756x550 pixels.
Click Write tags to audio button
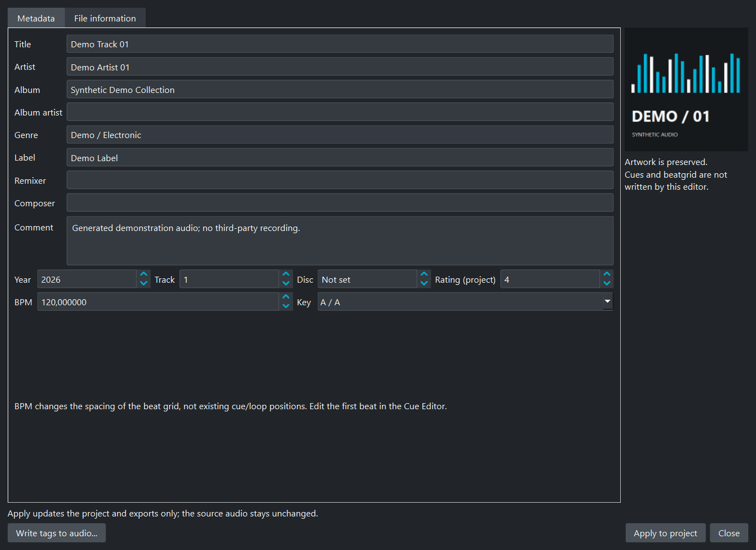(57, 533)
